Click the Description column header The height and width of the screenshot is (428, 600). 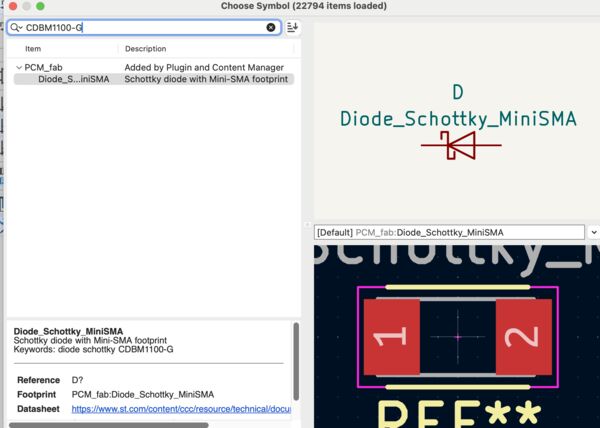point(145,49)
